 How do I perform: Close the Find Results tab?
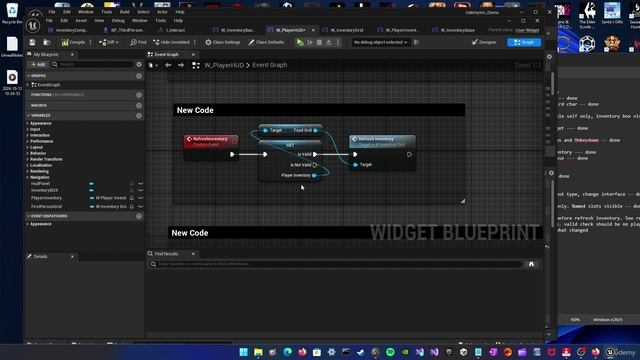pyautogui.click(x=193, y=254)
